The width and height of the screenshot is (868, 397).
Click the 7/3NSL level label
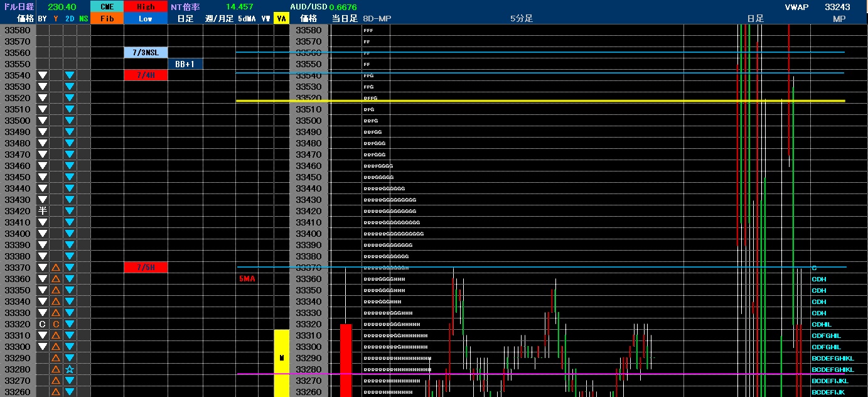(x=146, y=53)
